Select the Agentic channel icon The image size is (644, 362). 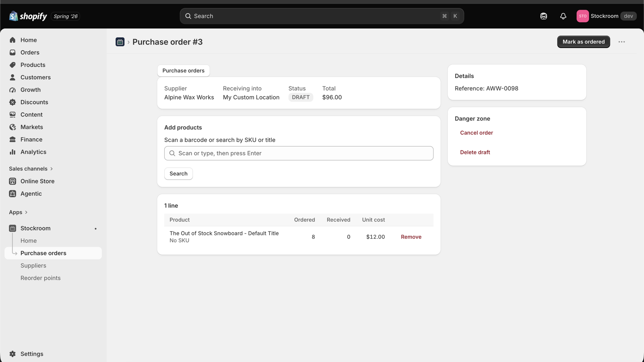coord(12,194)
